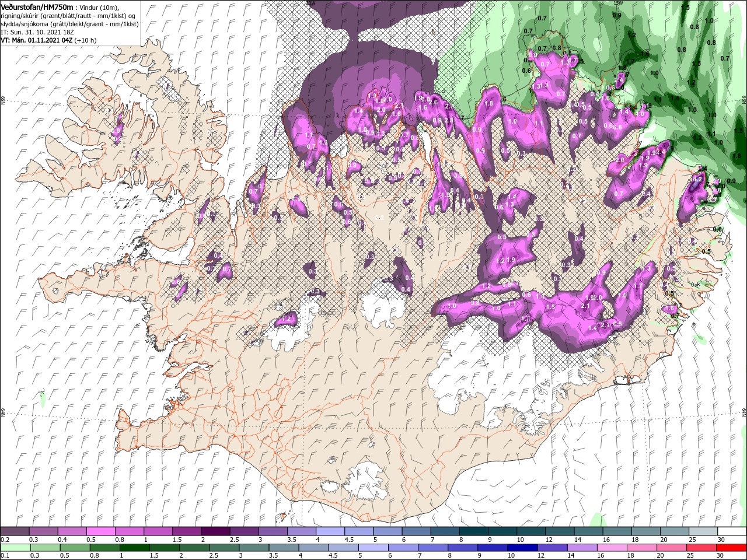Click the 'VT: Mán. 01.11.2021 04Z' valid time

pos(36,40)
